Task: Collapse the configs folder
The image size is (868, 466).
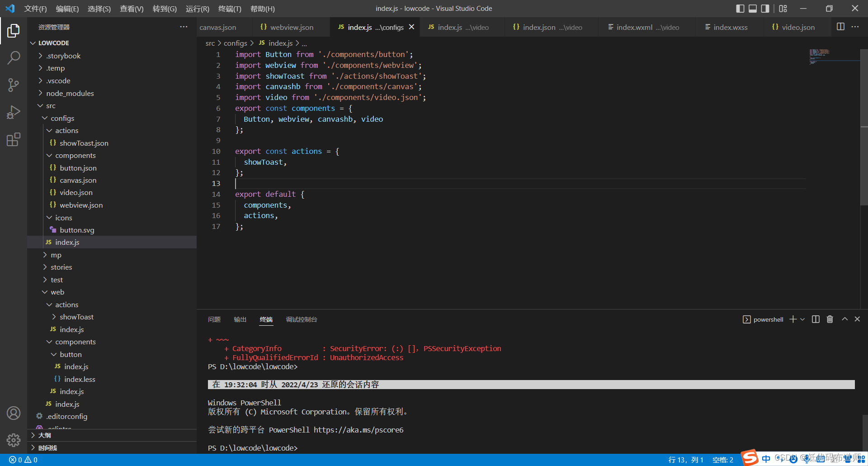Action: click(62, 118)
